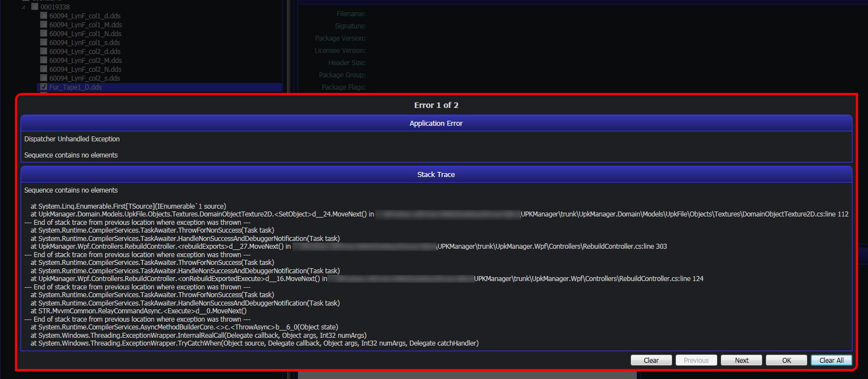This screenshot has width=868, height=379.
Task: Select the 60094_LynF_col2_M.dds file name
Action: click(x=86, y=60)
